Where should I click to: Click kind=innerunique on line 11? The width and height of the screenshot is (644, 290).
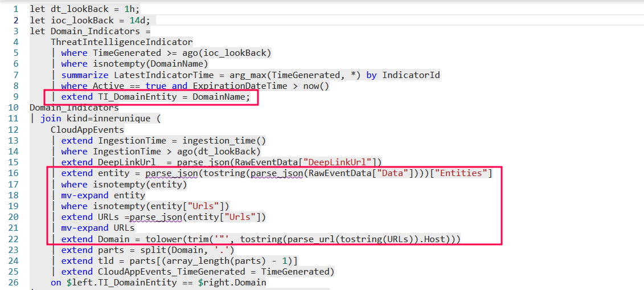point(109,119)
